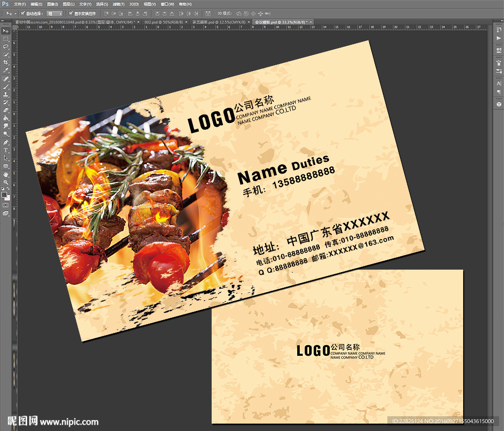Select the Hand tool
The image size is (504, 431).
[x=5, y=175]
